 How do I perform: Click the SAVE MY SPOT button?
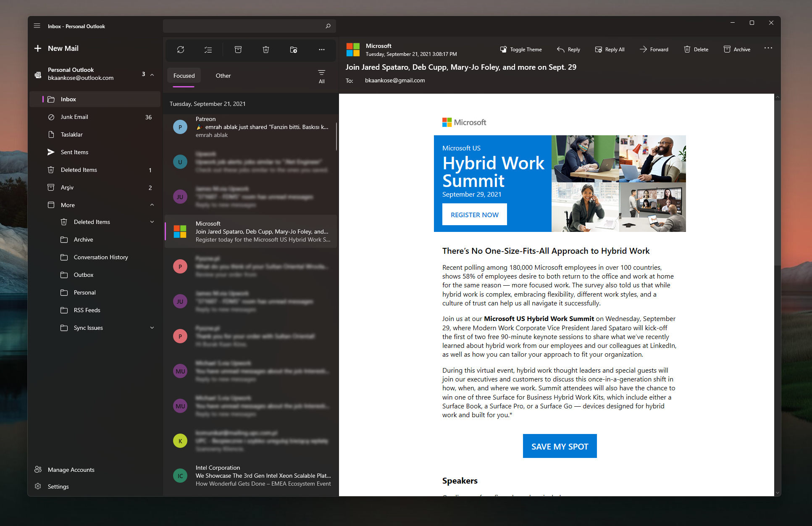pyautogui.click(x=560, y=446)
